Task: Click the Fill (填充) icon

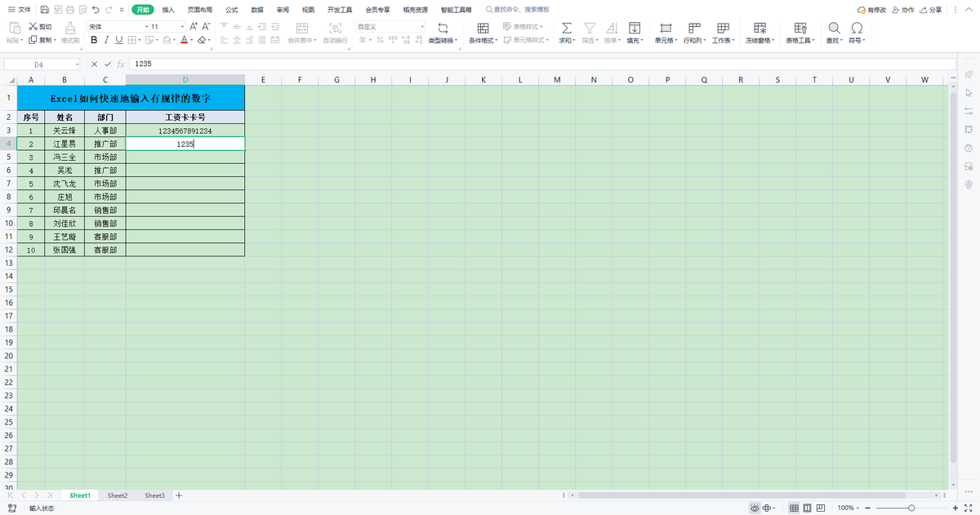Action: point(634,27)
